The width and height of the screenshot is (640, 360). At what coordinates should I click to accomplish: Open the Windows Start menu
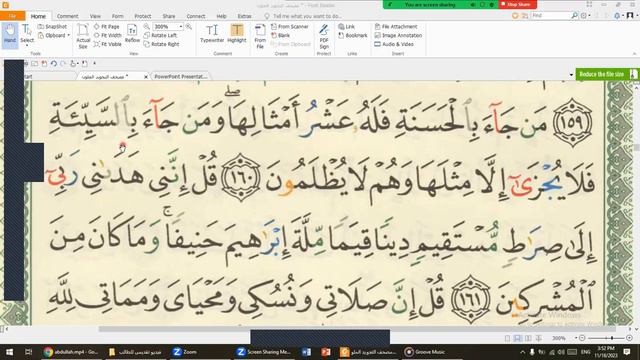(9, 352)
